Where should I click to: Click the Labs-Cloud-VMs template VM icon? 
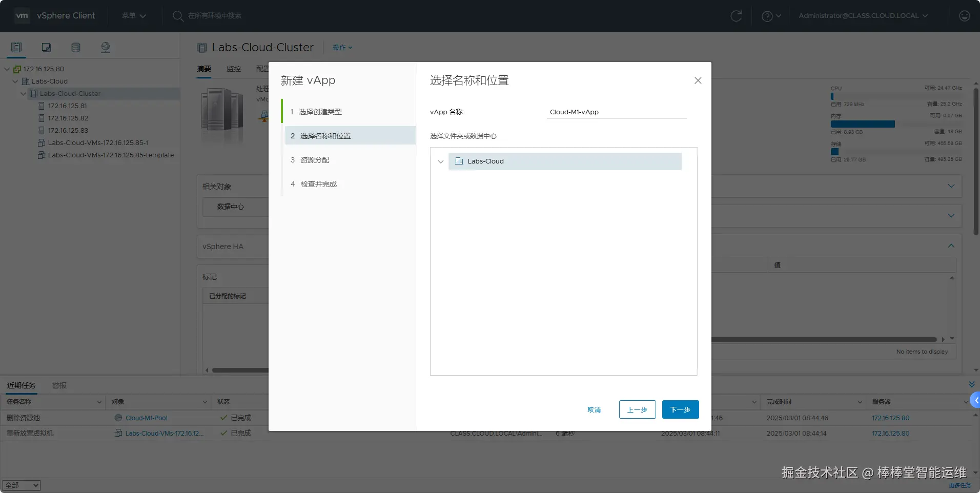[42, 155]
